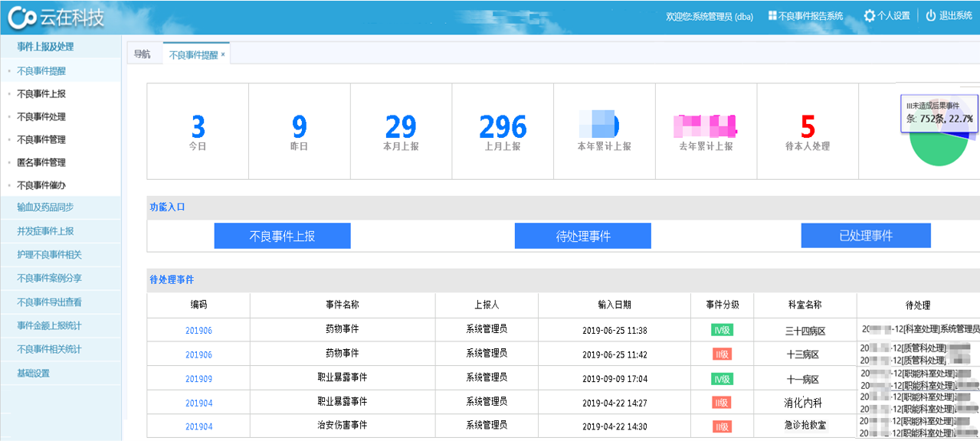
Task: Click the 待处理事件 button
Action: coord(582,237)
